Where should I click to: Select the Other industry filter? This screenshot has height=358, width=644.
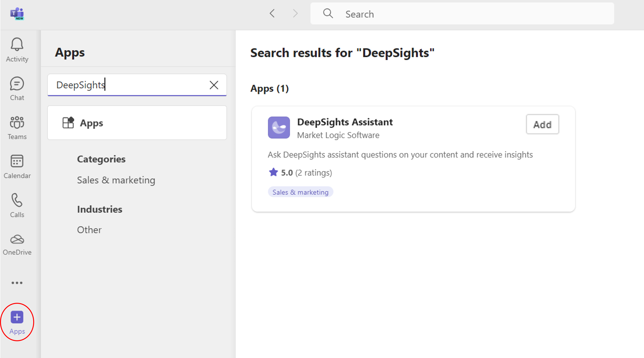click(89, 230)
